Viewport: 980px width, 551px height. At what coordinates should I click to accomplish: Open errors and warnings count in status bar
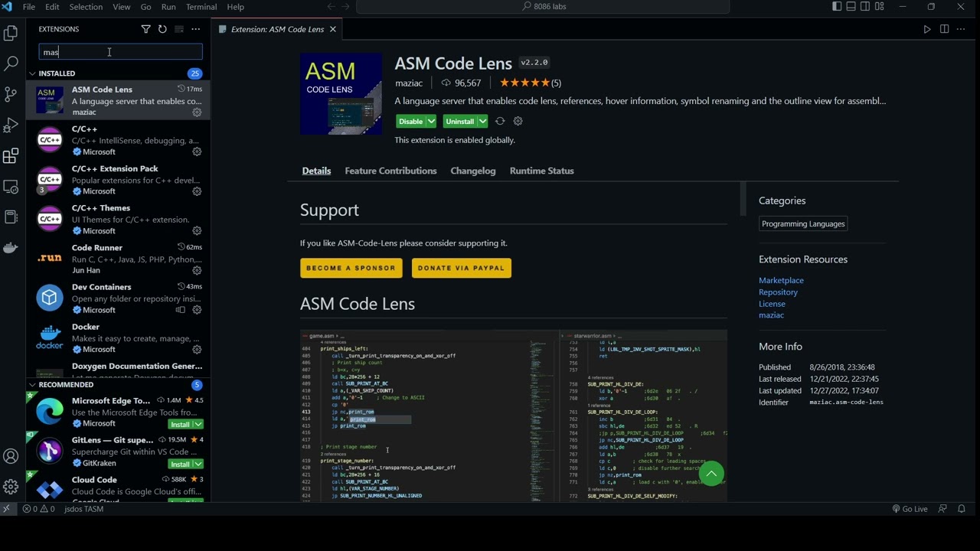tap(38, 509)
